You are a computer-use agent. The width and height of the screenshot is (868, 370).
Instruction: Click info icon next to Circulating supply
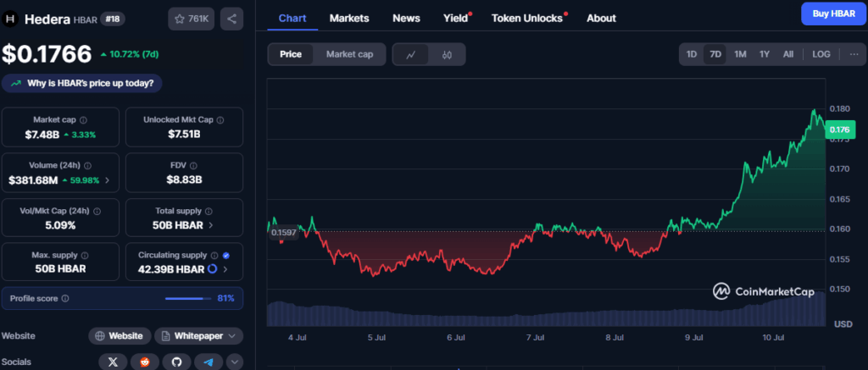[x=214, y=256]
